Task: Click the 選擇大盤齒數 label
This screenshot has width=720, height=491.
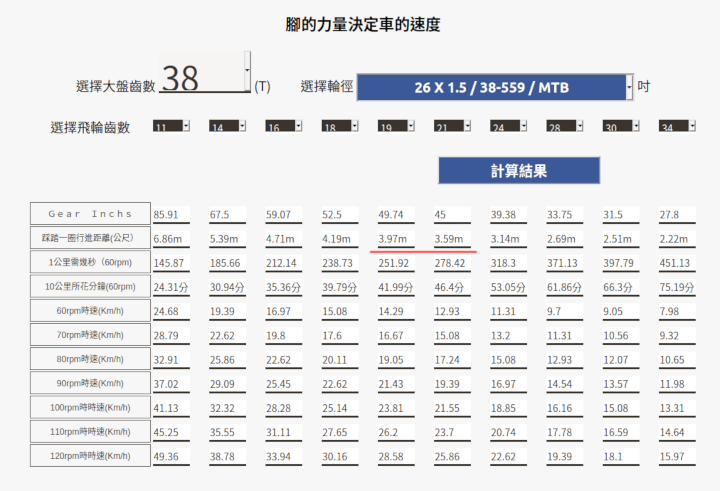Action: (116, 86)
